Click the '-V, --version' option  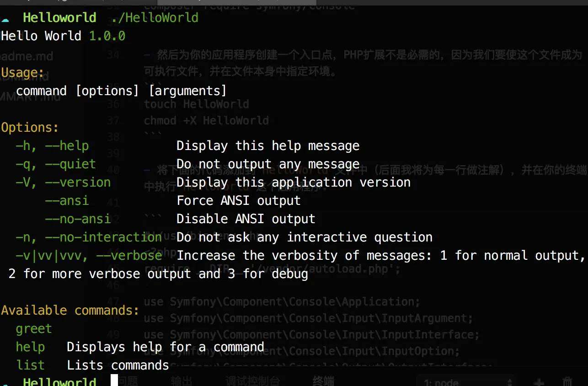tap(63, 182)
